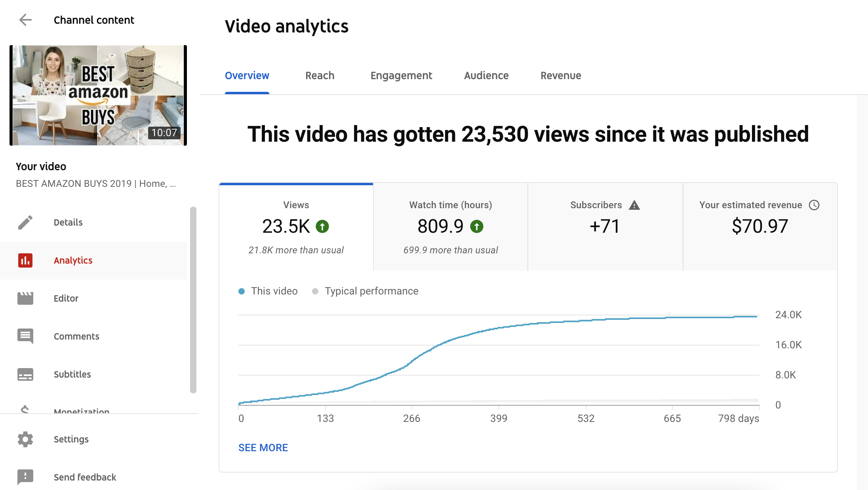The width and height of the screenshot is (868, 490).
Task: Click the 399 days axis label
Action: coord(499,418)
